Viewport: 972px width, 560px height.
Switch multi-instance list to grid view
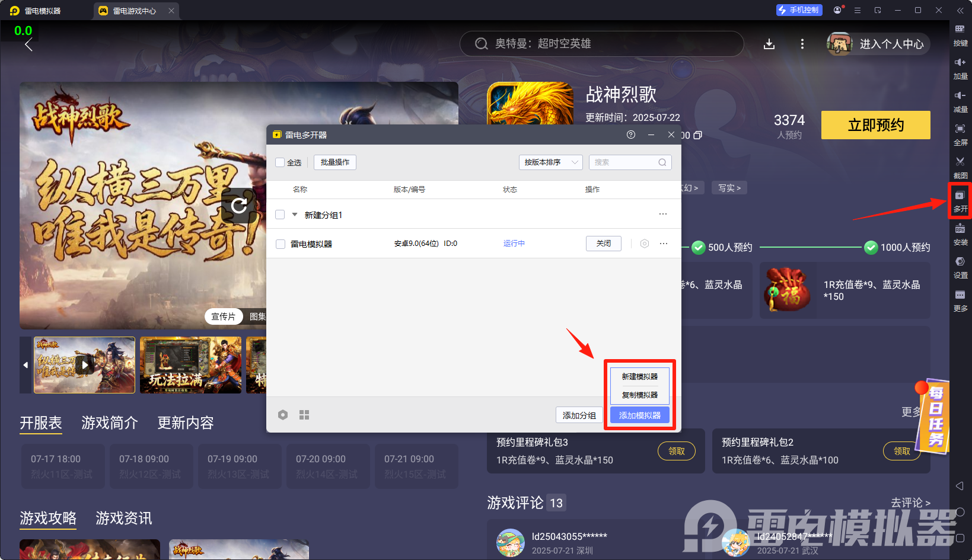pos(304,414)
